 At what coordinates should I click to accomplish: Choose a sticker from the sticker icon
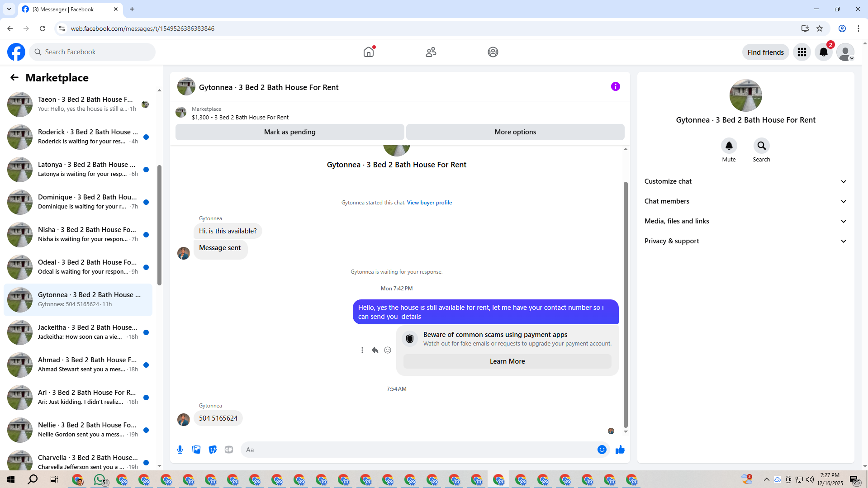(213, 450)
